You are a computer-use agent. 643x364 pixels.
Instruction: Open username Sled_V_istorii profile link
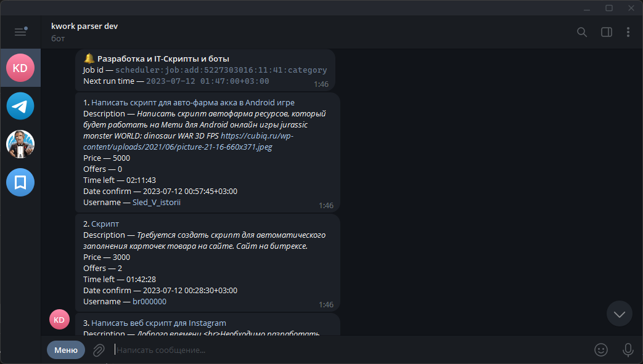point(156,202)
